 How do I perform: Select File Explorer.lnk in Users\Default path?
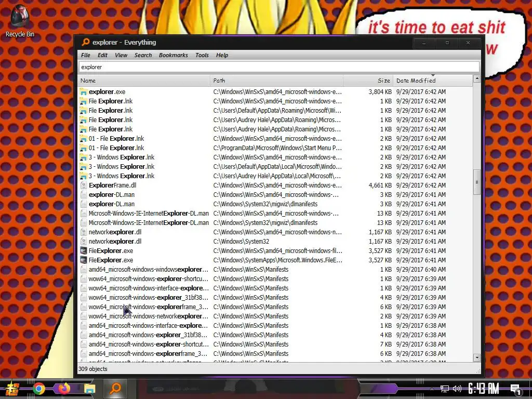pyautogui.click(x=111, y=110)
